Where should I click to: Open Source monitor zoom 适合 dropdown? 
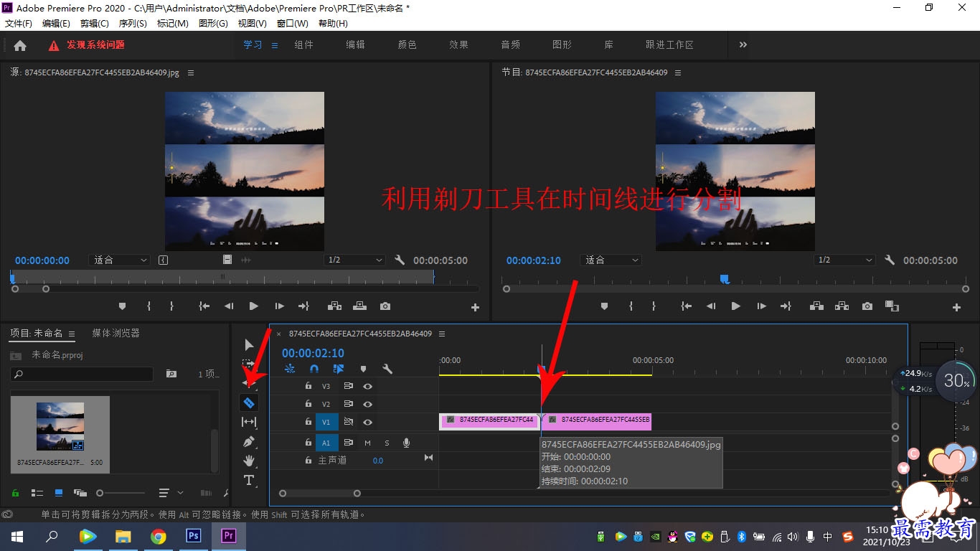119,260
